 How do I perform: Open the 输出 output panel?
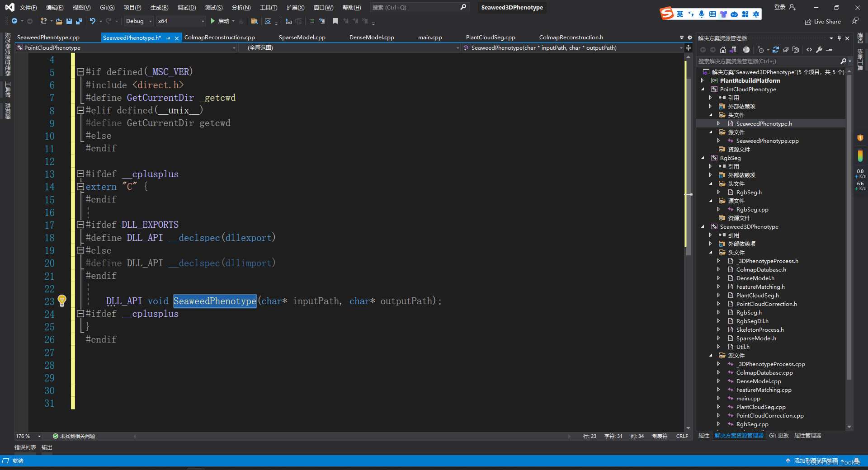[x=47, y=447]
